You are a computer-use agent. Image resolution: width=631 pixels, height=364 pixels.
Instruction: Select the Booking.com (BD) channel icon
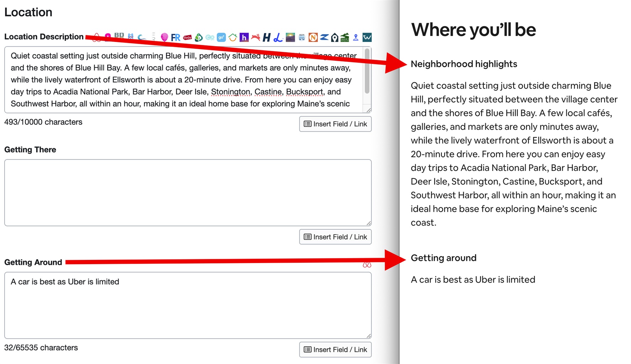pos(119,36)
